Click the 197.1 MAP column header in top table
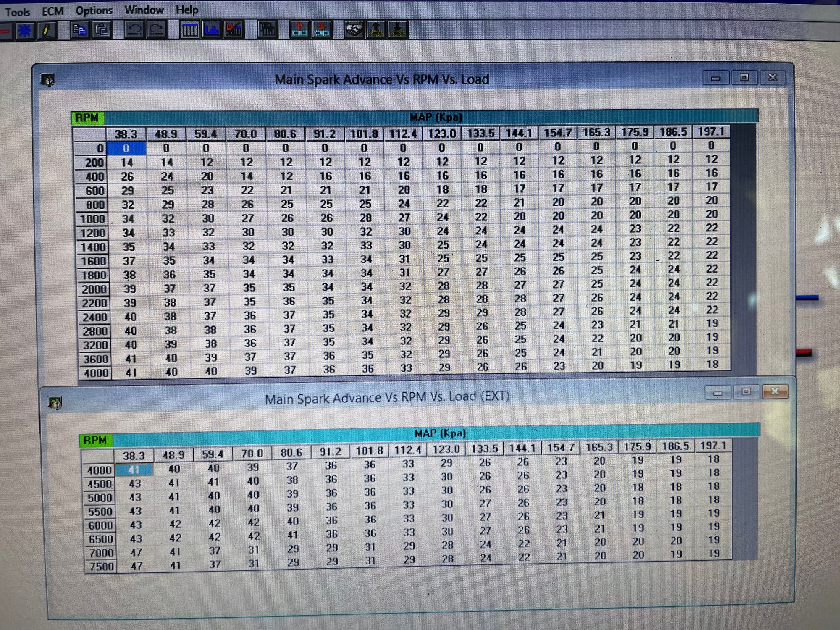Screen dimensions: 840x630 coord(711,131)
